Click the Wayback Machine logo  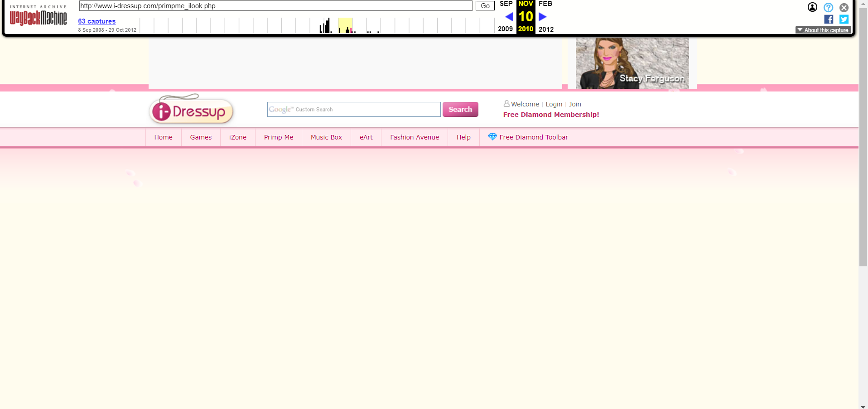pyautogui.click(x=38, y=16)
